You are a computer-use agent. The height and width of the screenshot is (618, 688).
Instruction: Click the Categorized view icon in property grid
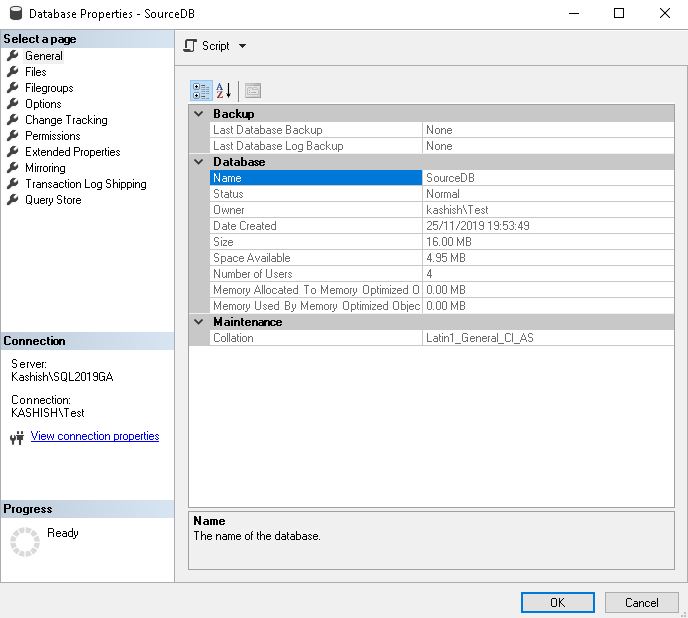pos(200,91)
